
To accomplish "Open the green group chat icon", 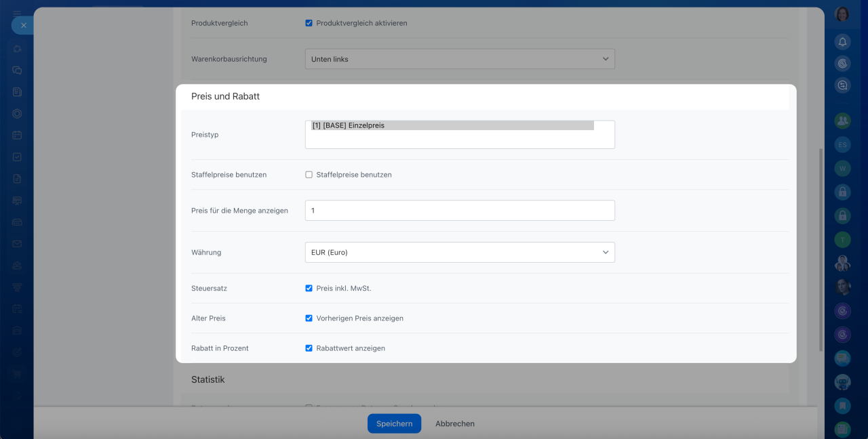I will (x=842, y=121).
